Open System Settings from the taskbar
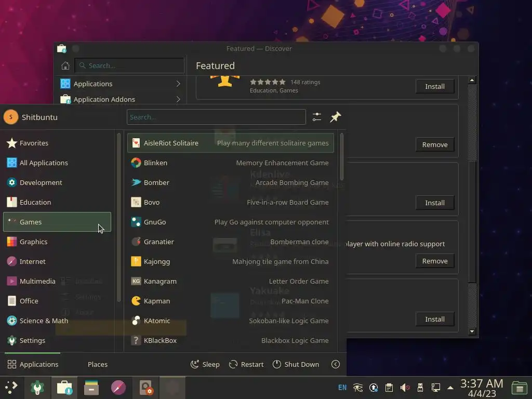 (37, 388)
